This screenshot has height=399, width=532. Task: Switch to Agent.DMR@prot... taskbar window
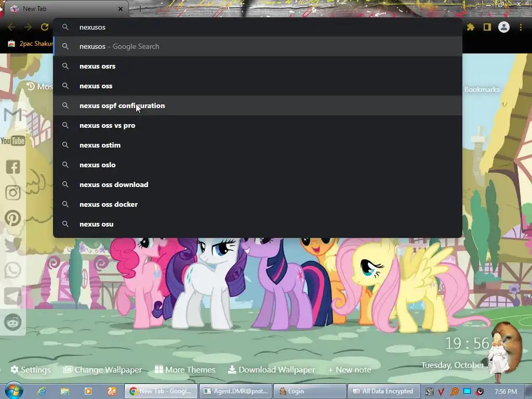235,391
